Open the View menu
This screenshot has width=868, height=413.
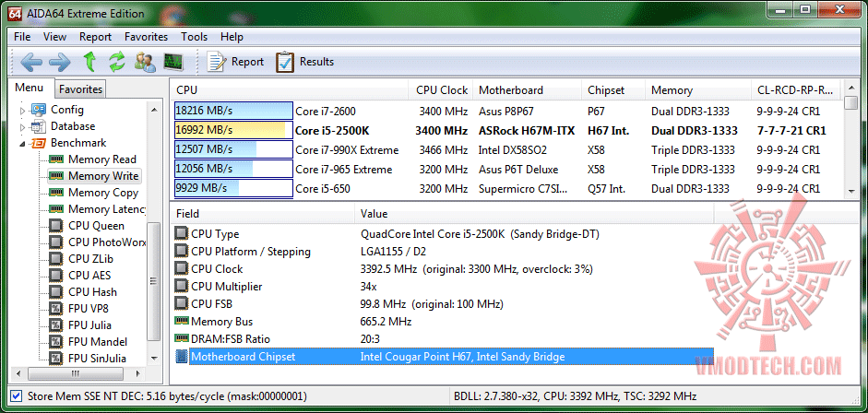point(54,37)
